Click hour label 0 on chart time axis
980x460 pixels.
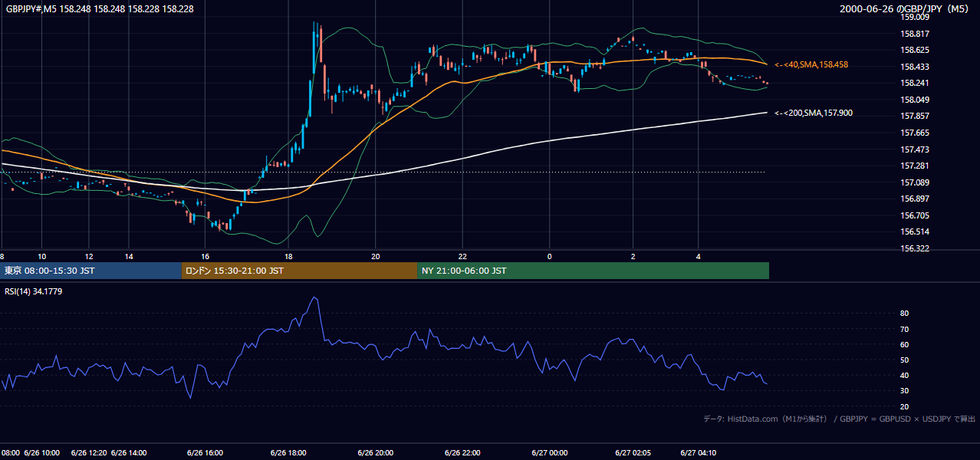[549, 256]
